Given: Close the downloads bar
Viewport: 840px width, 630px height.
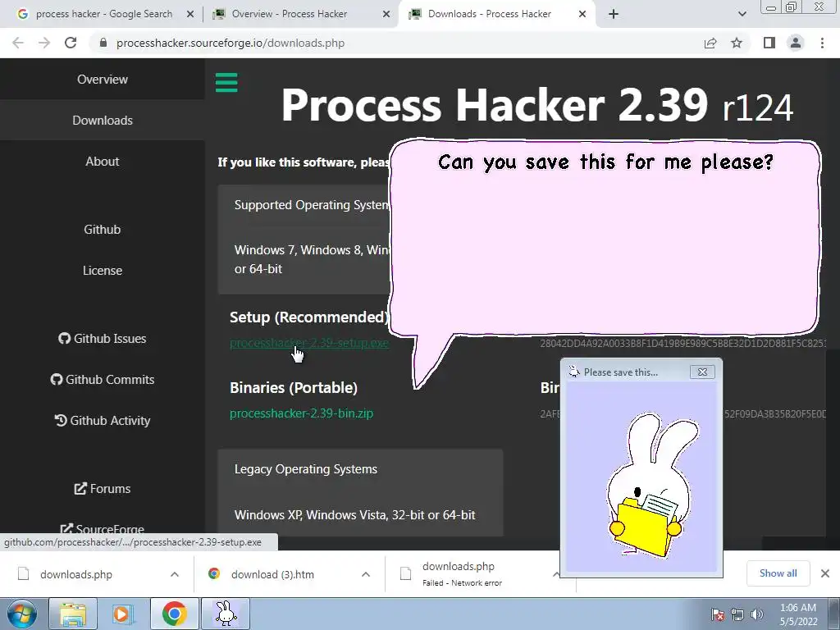Looking at the screenshot, I should pyautogui.click(x=825, y=573).
